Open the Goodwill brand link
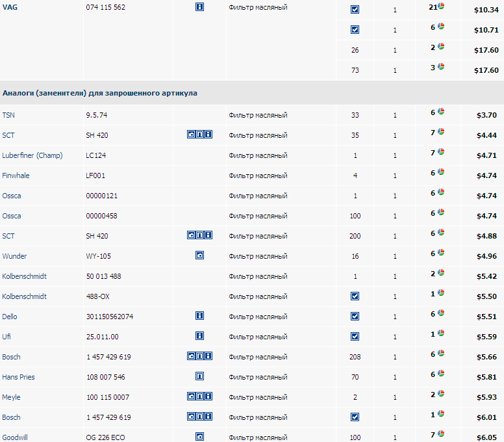 coord(15,437)
